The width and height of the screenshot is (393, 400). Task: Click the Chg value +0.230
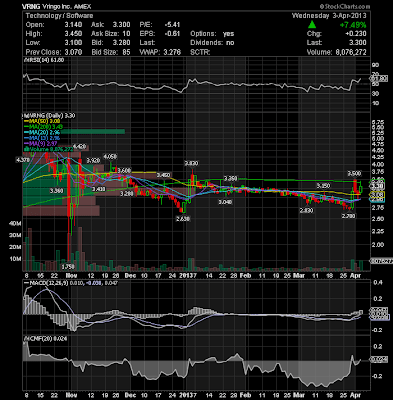coord(355,34)
